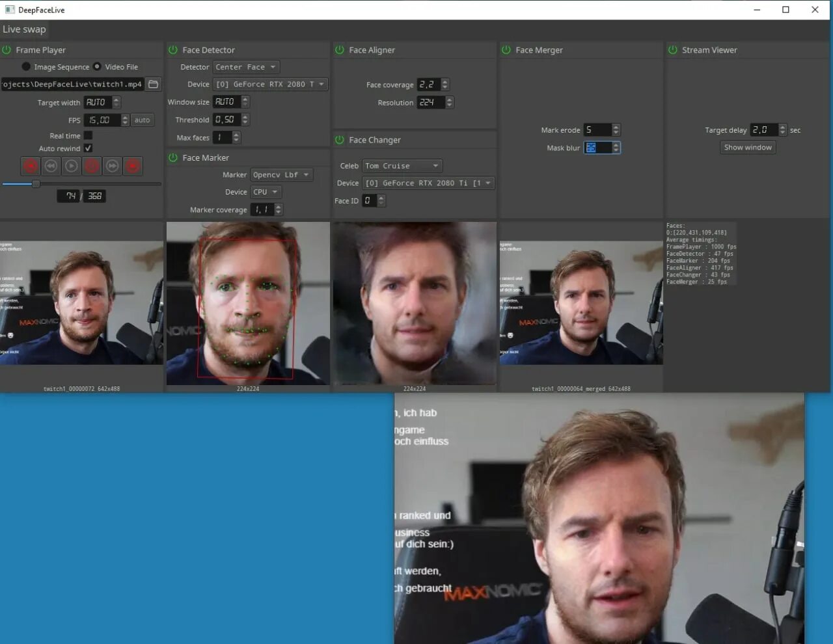Toggle the Face Aligner power icon

click(340, 50)
